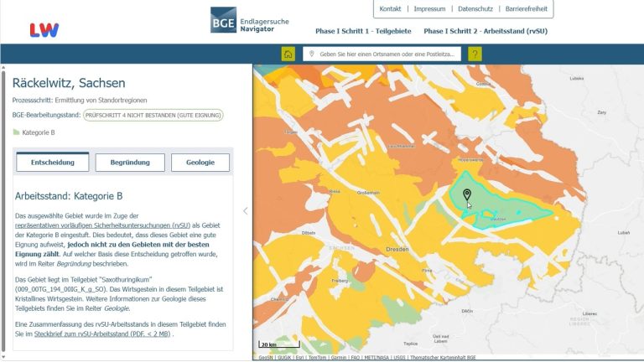
Task: Click the Dresden label on the map
Action: click(397, 249)
